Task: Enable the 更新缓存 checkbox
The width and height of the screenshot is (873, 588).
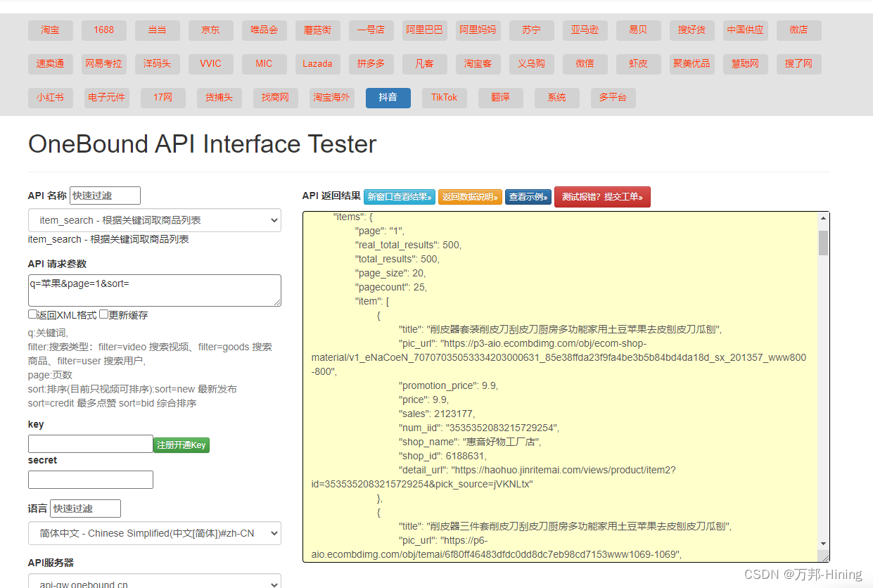Action: click(103, 314)
